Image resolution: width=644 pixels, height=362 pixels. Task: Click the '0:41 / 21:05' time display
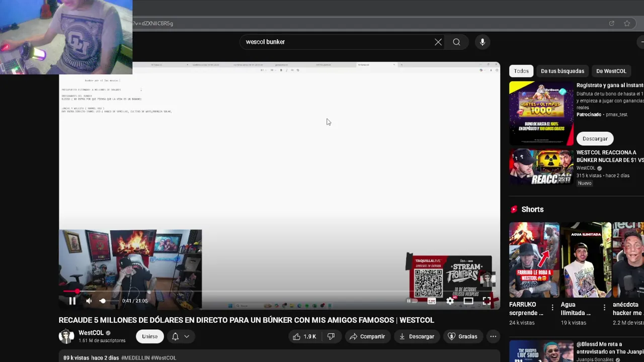(x=135, y=301)
